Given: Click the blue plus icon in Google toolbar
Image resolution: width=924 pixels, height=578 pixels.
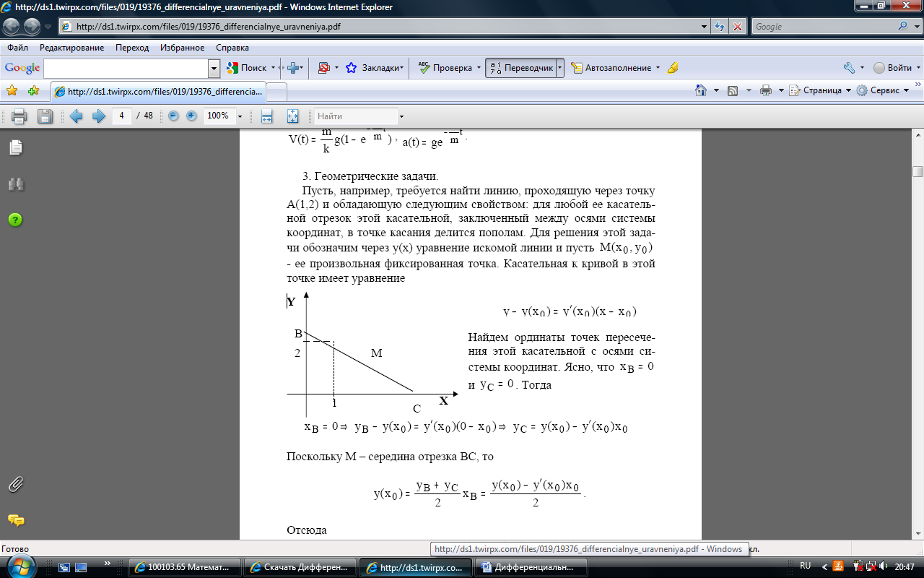Looking at the screenshot, I should pos(293,68).
